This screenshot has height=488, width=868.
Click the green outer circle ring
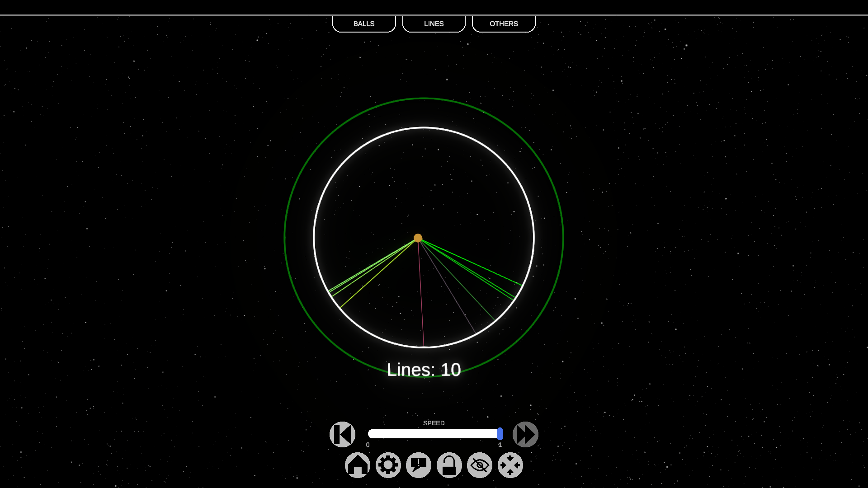click(424, 98)
